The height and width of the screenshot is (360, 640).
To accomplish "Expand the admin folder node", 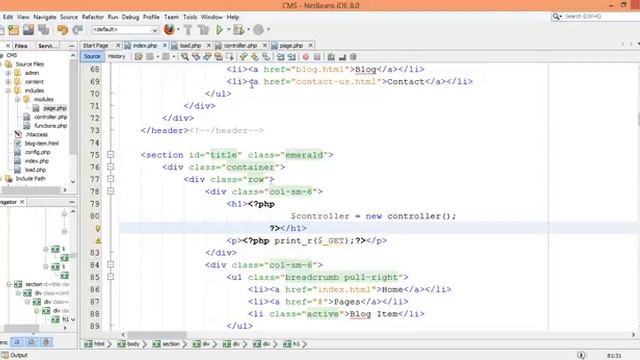I will point(8,73).
